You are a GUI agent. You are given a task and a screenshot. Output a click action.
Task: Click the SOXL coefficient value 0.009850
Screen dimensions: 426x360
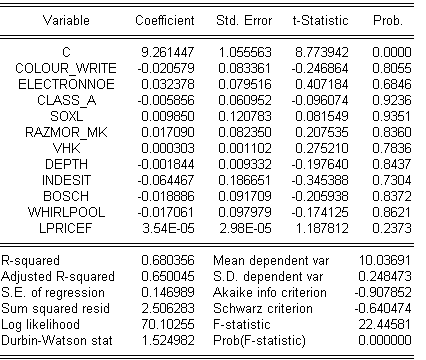(x=168, y=116)
